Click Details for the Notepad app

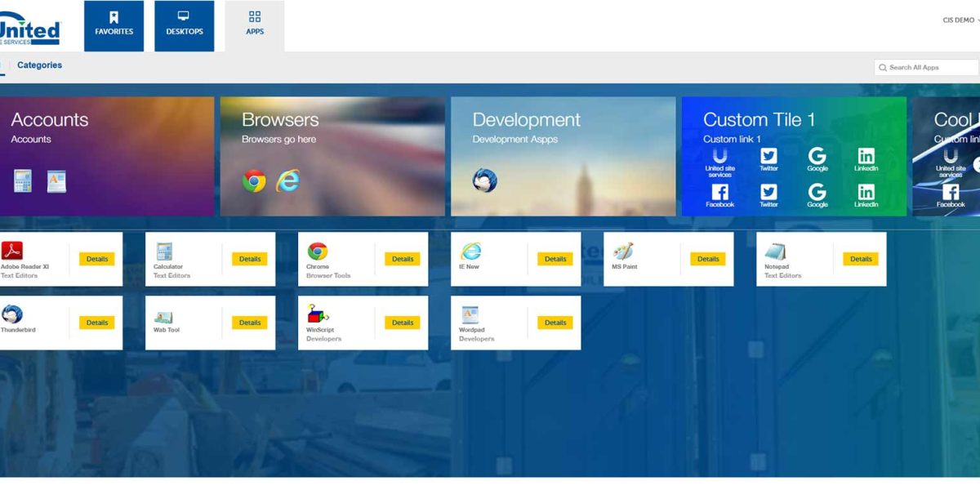point(861,258)
